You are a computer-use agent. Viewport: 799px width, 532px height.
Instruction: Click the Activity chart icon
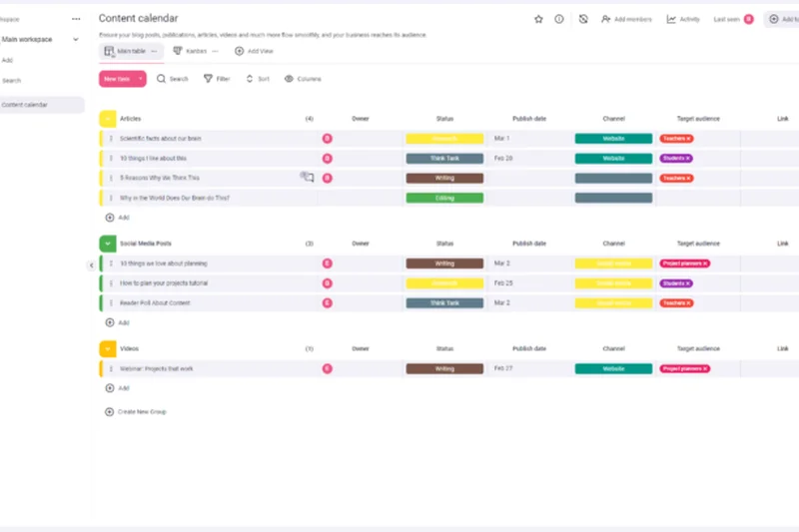click(x=672, y=19)
